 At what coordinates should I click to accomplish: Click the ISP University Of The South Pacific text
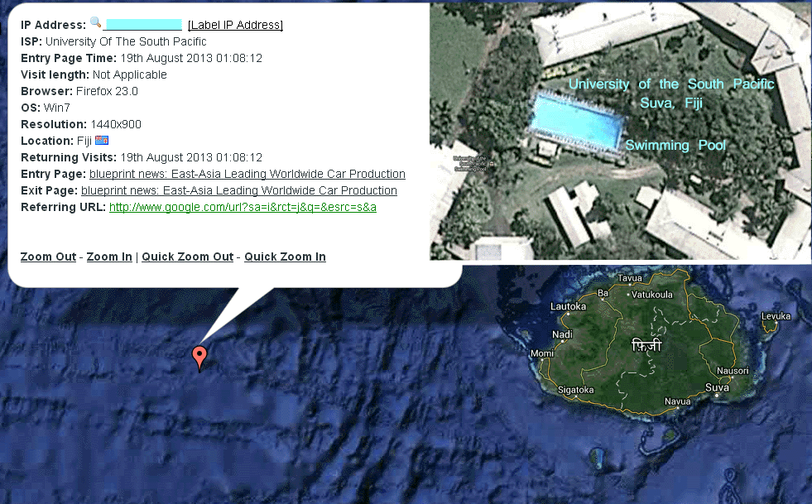113,41
